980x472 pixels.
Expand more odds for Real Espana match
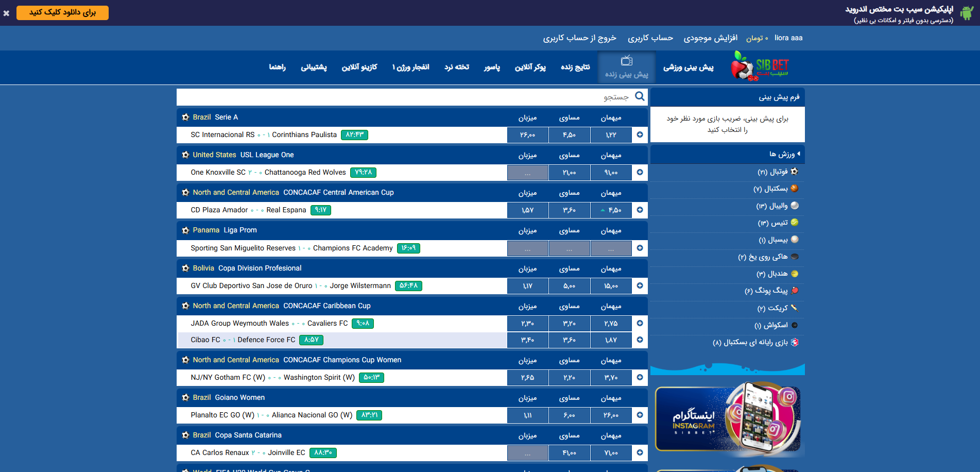pyautogui.click(x=640, y=210)
